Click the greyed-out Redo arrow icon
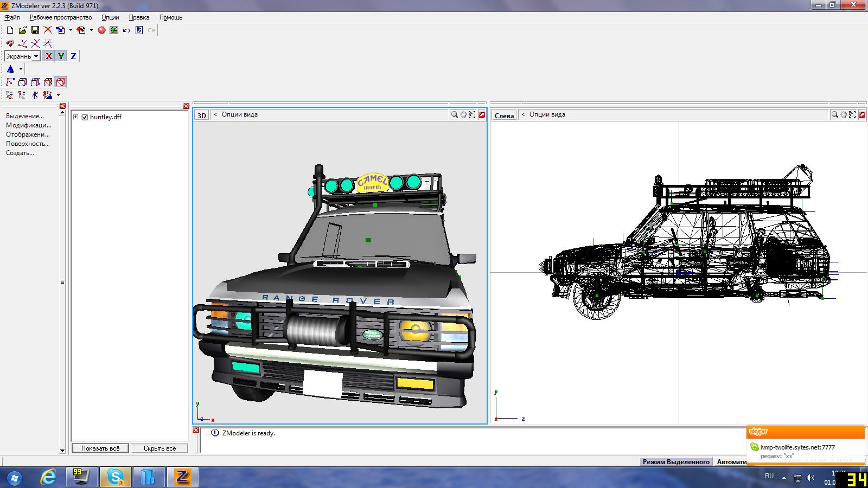868x488 pixels. click(x=151, y=30)
